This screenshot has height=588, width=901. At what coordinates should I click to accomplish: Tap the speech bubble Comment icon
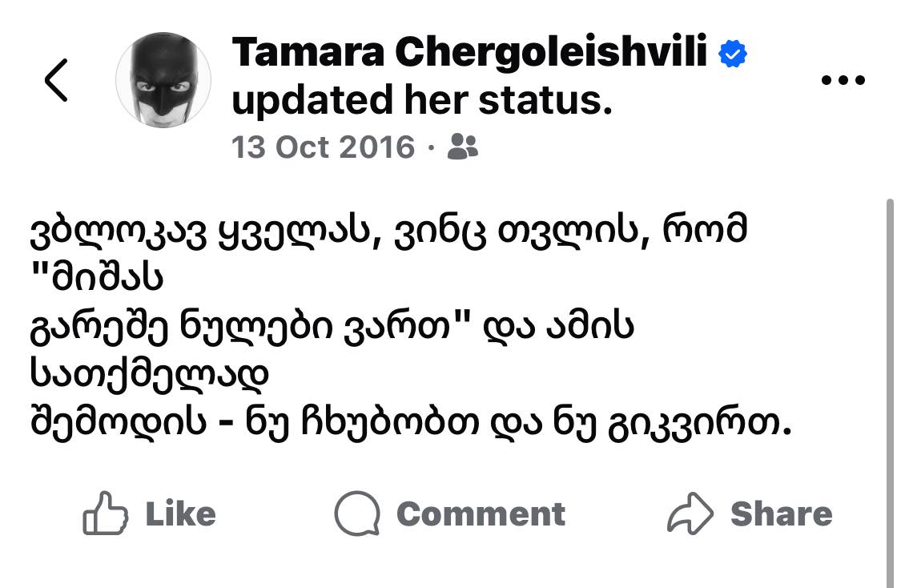356,513
